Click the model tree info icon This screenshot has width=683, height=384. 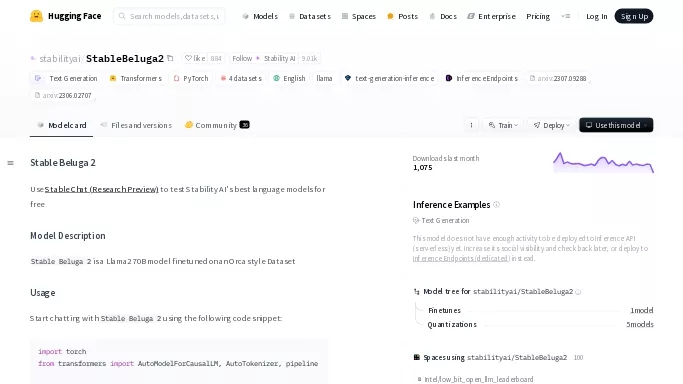[x=578, y=292]
